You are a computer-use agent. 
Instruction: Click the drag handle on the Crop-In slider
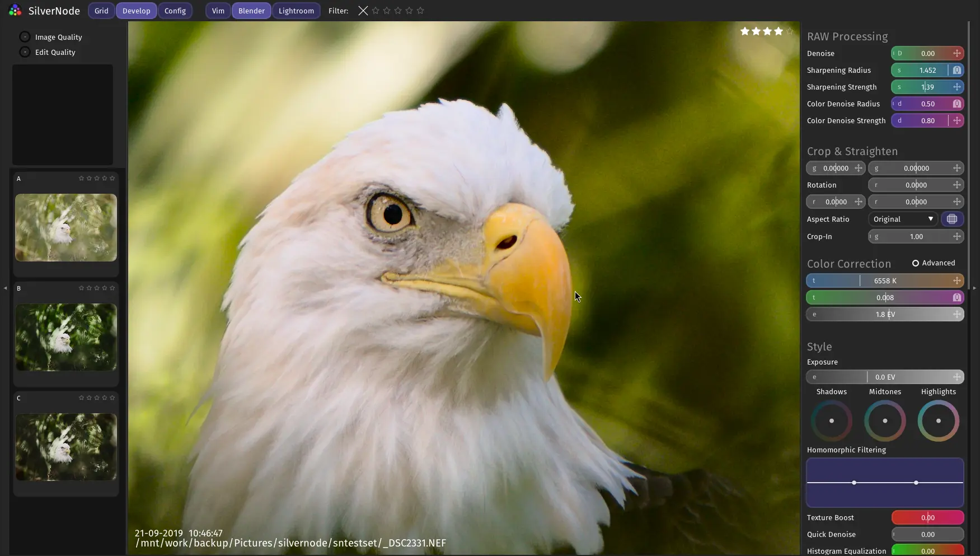[x=957, y=236]
